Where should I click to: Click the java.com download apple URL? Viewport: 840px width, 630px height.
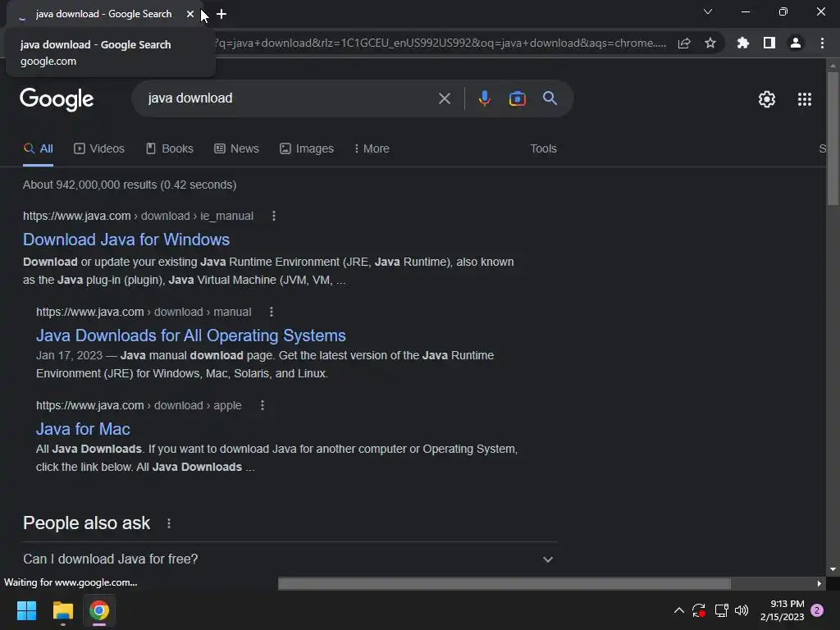click(x=139, y=405)
